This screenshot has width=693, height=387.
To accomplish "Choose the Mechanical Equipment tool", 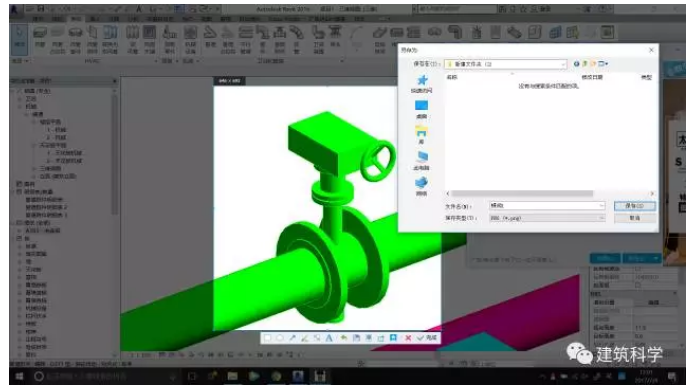I will click(190, 39).
